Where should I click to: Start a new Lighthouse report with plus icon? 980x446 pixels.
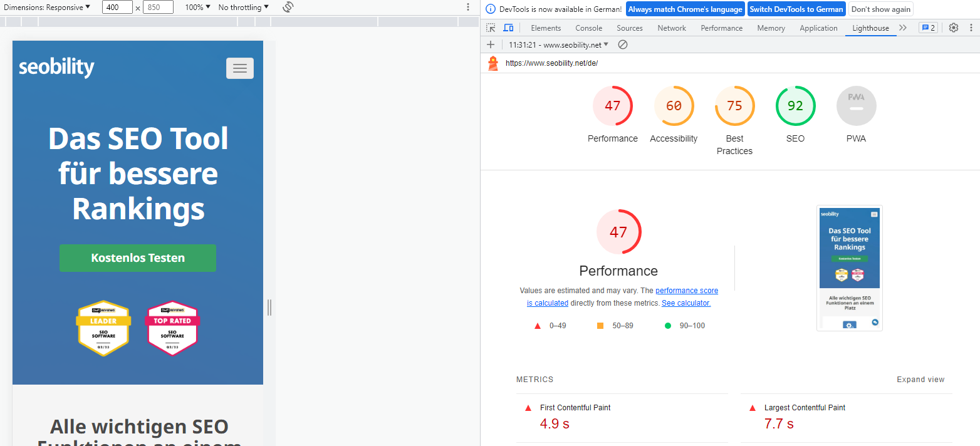click(491, 44)
